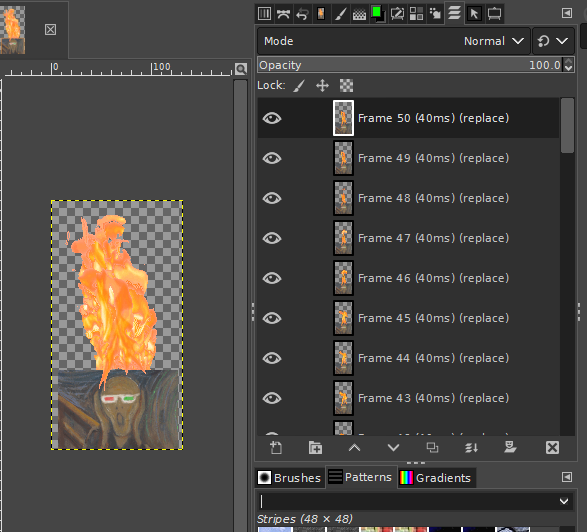This screenshot has height=532, width=587.
Task: Select layer 'Frame 48 (40ms) (replace)'
Action: (x=434, y=198)
